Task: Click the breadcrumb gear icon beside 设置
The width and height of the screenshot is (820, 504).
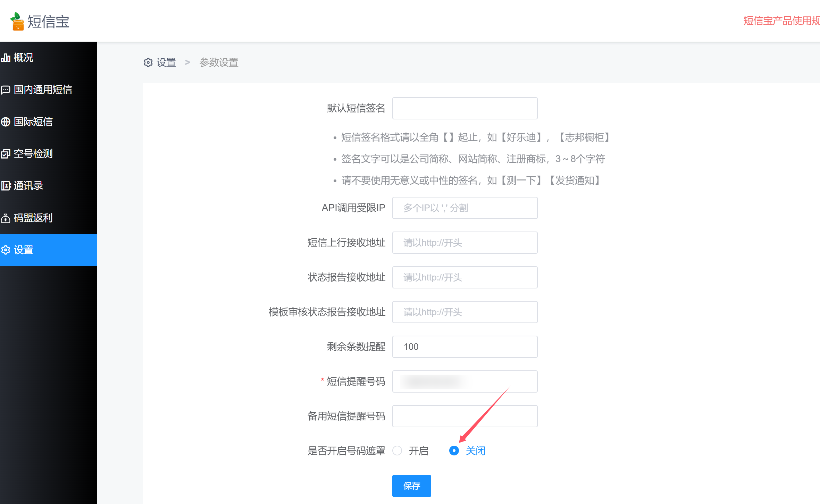Action: click(148, 62)
